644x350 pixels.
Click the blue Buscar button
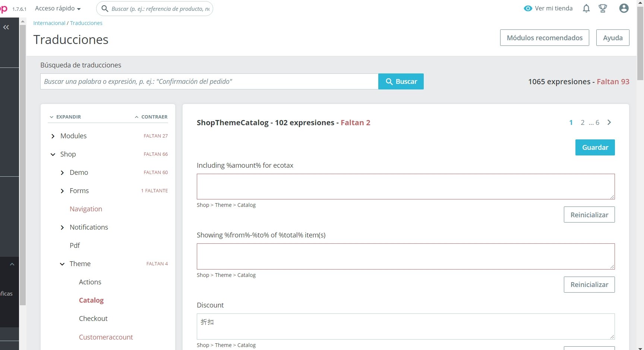[401, 81]
